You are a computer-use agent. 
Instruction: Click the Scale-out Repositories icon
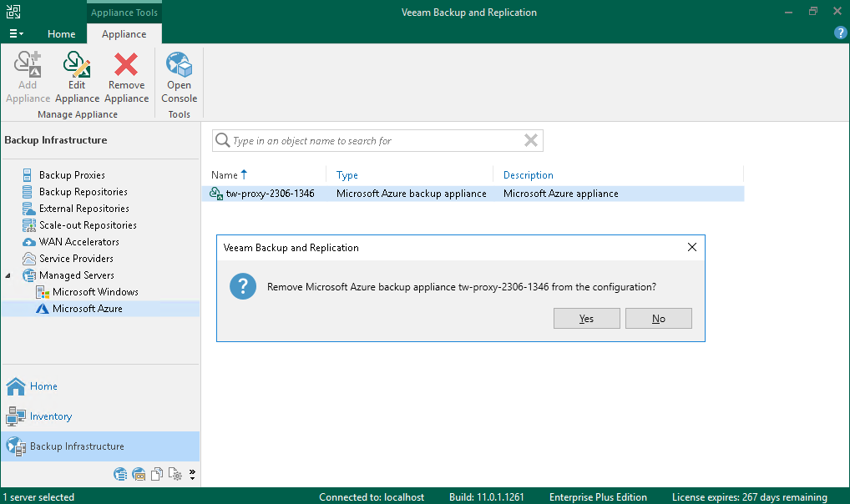tap(28, 225)
